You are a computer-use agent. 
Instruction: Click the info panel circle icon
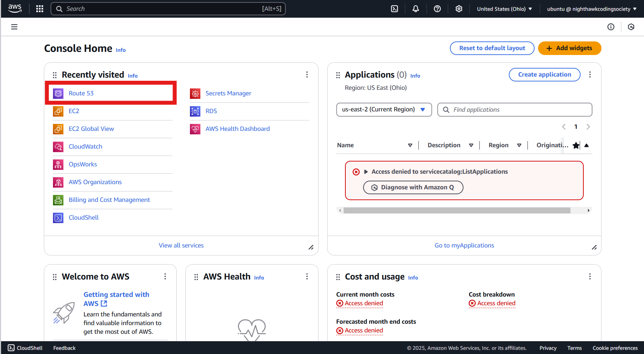point(611,27)
